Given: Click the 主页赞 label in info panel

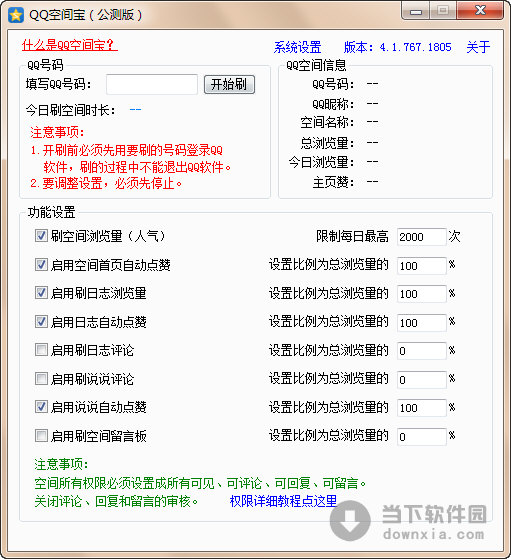Looking at the screenshot, I should [x=333, y=183].
